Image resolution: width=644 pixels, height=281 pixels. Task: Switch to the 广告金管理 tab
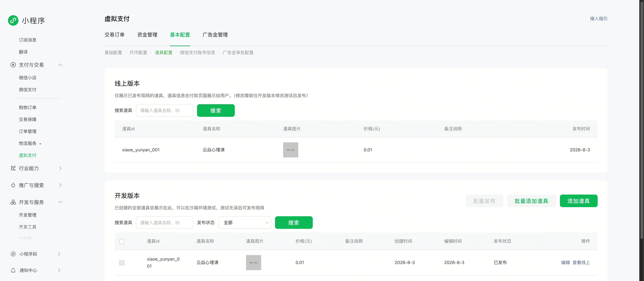pyautogui.click(x=215, y=35)
